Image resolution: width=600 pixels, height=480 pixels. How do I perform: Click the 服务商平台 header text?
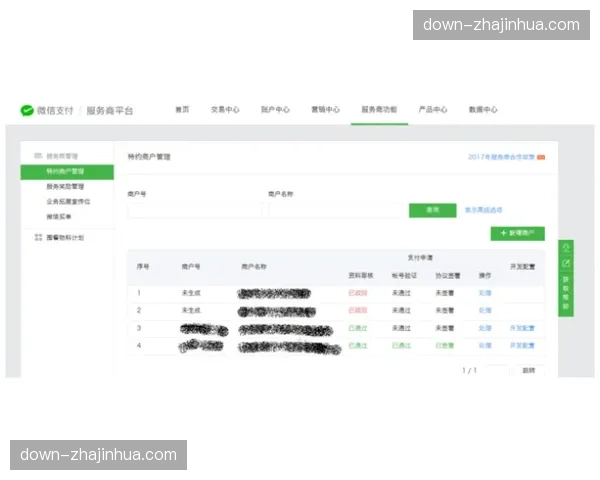pyautogui.click(x=109, y=111)
